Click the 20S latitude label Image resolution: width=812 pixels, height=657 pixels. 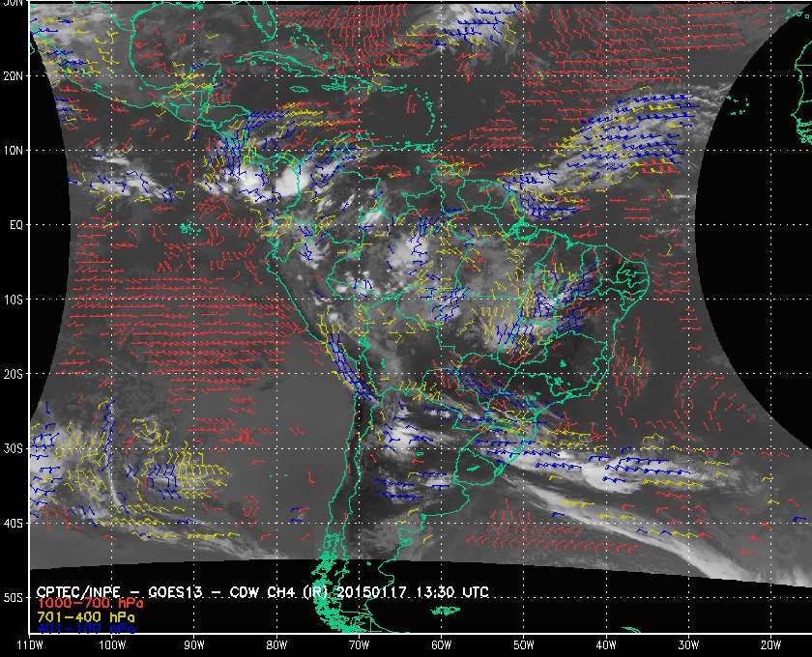click(13, 374)
